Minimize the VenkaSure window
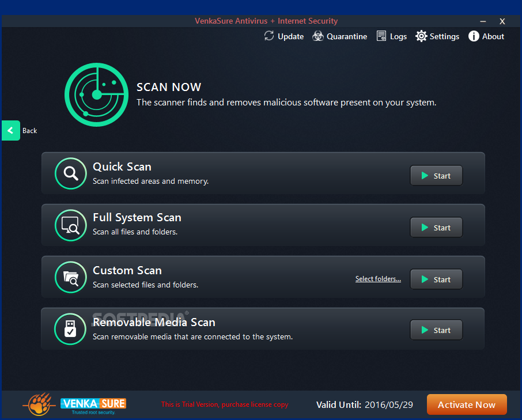The width and height of the screenshot is (522, 420). pyautogui.click(x=483, y=21)
